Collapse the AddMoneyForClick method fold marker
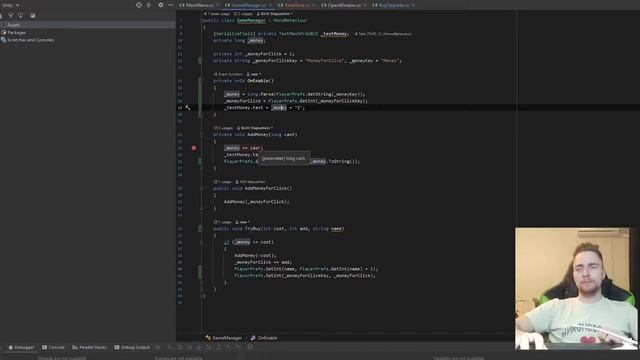 click(x=201, y=189)
